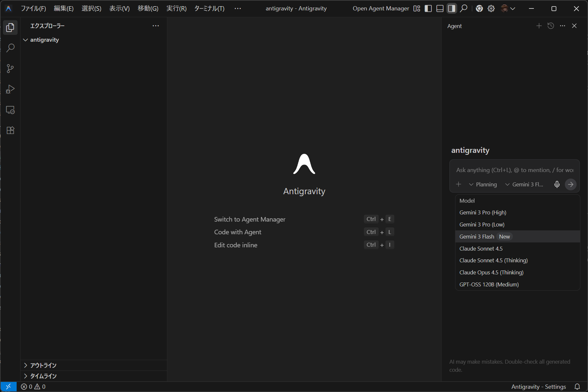
Task: Open remote window indicator in status bar
Action: (x=8, y=387)
